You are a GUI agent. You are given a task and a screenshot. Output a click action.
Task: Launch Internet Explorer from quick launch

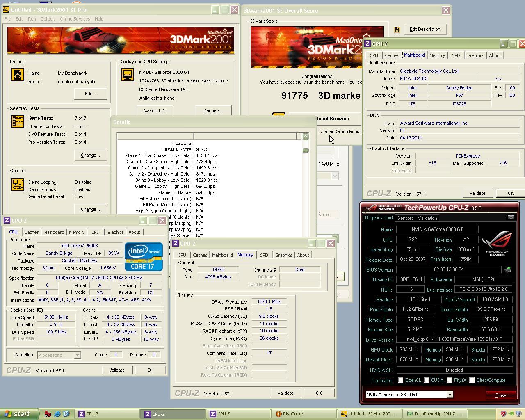click(x=57, y=414)
